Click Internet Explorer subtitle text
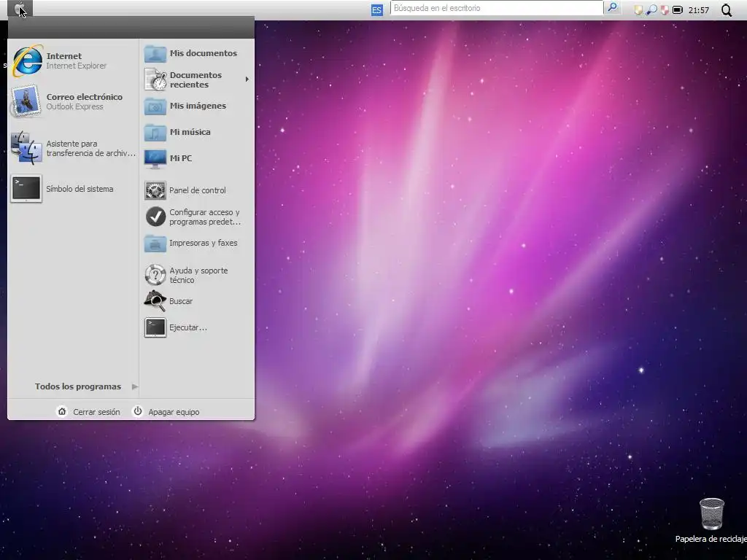 (76, 66)
